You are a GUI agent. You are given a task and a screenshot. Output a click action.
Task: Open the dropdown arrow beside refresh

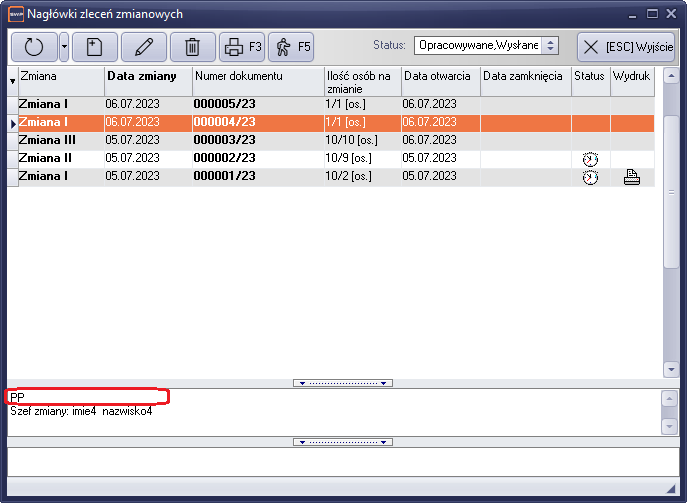click(x=64, y=47)
